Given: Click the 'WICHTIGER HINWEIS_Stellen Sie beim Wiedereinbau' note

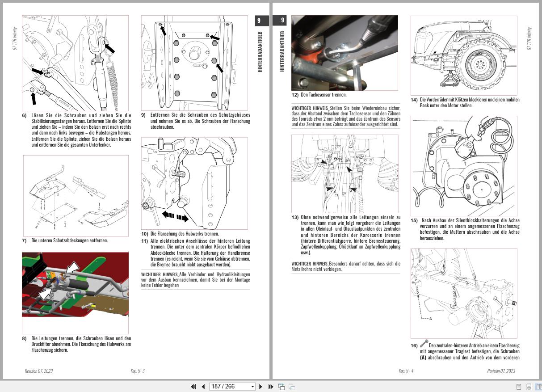Looking at the screenshot, I should pos(346,116).
